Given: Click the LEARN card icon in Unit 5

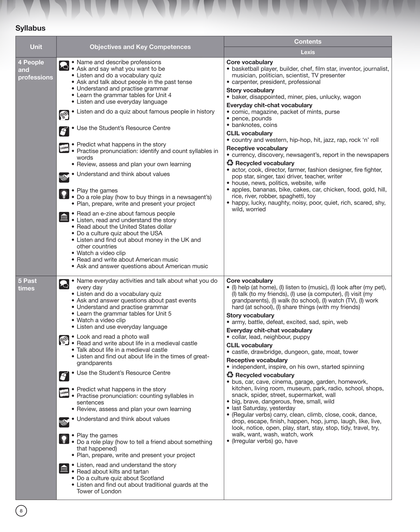Looking at the screenshot, I should coord(64,393).
